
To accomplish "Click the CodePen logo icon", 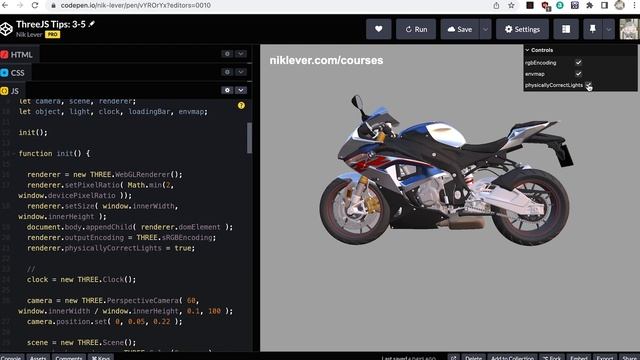I will 7,29.
